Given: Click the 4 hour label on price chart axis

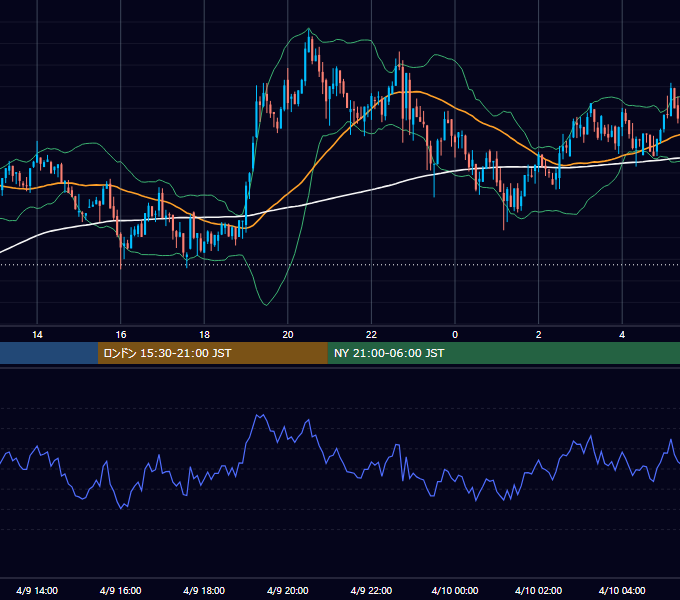Looking at the screenshot, I should [622, 335].
